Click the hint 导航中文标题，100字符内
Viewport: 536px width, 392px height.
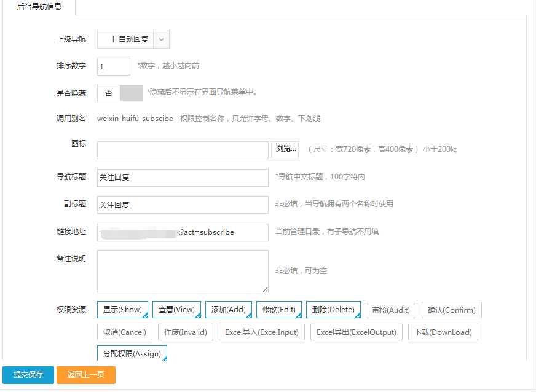coord(321,177)
